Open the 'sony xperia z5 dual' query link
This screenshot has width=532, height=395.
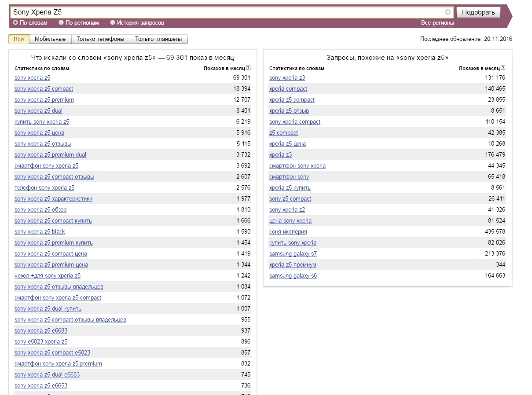click(x=38, y=111)
